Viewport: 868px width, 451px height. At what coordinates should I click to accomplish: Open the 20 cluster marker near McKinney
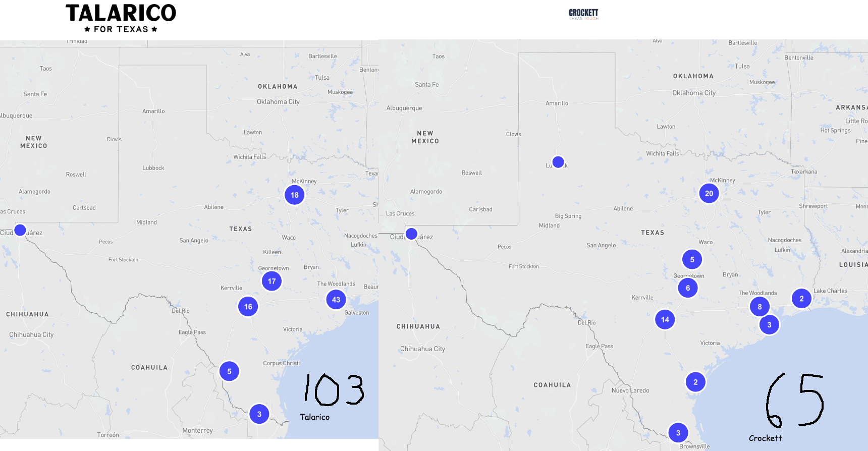pyautogui.click(x=709, y=193)
